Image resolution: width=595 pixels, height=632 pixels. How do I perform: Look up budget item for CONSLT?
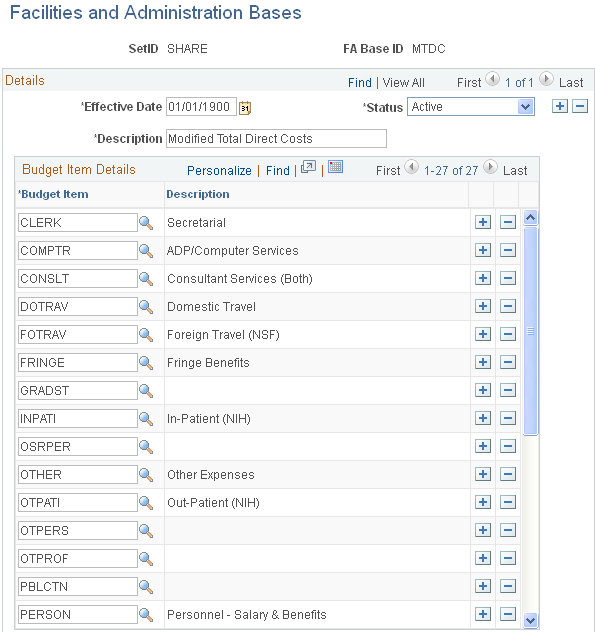click(146, 279)
